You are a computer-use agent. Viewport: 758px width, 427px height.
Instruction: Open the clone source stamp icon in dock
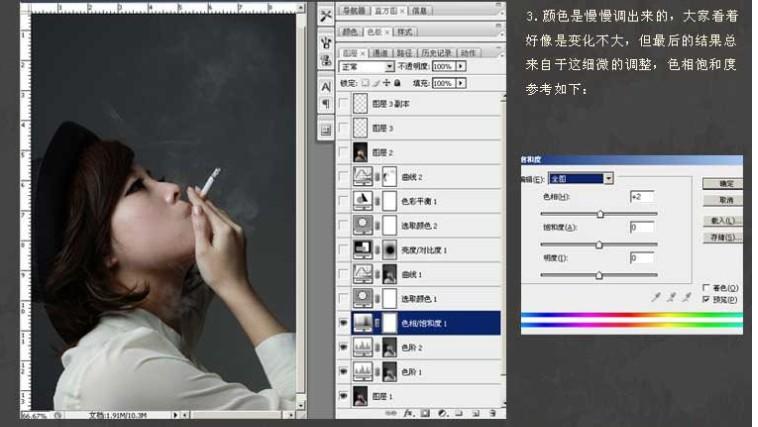(x=326, y=60)
